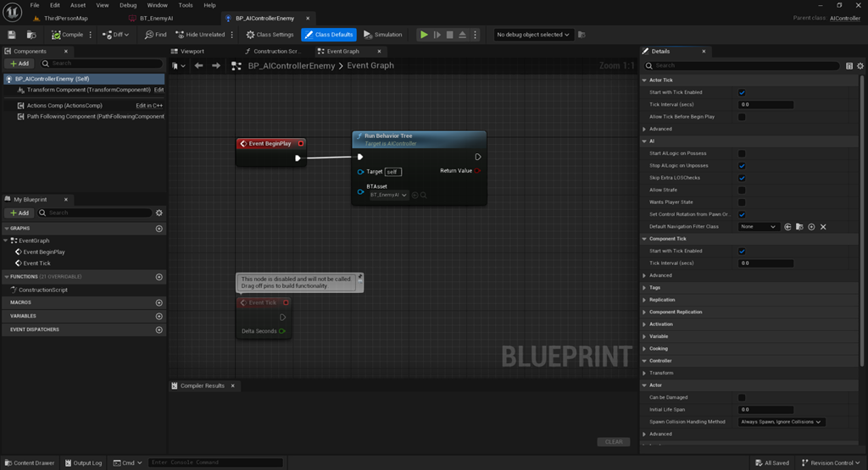Image resolution: width=868 pixels, height=470 pixels.
Task: Add a new event dispatcher
Action: [159, 330]
